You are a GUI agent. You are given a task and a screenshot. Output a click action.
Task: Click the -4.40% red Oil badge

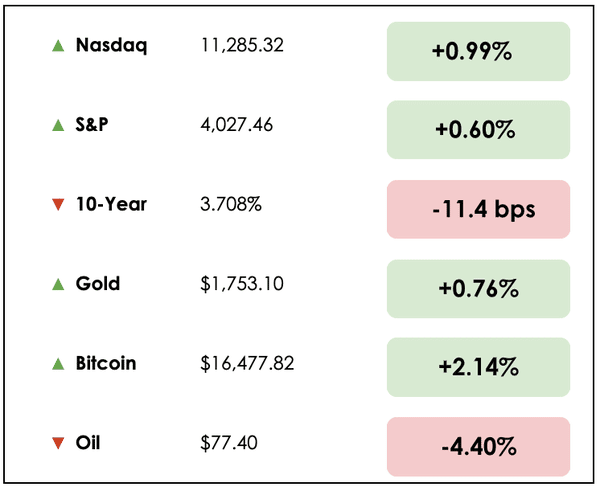[x=478, y=446]
